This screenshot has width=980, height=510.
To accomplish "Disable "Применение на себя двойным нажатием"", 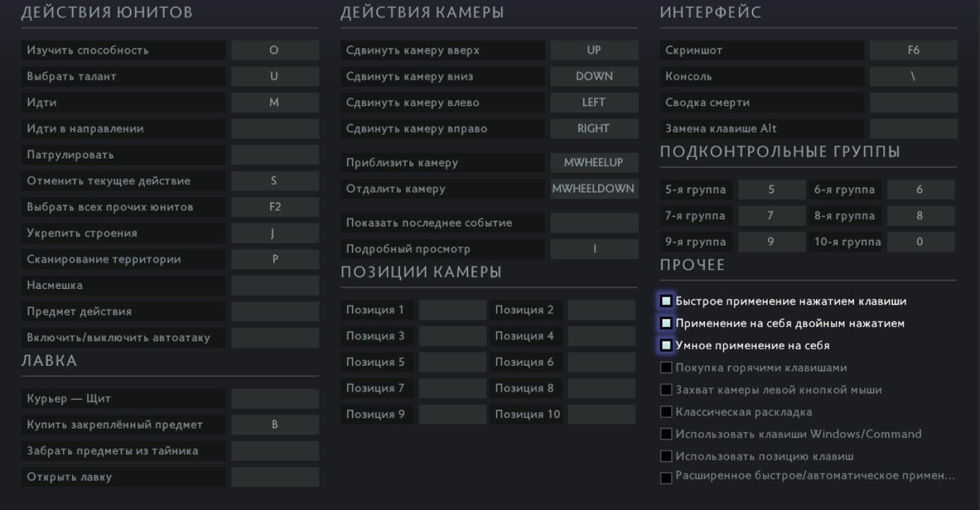I will click(666, 324).
